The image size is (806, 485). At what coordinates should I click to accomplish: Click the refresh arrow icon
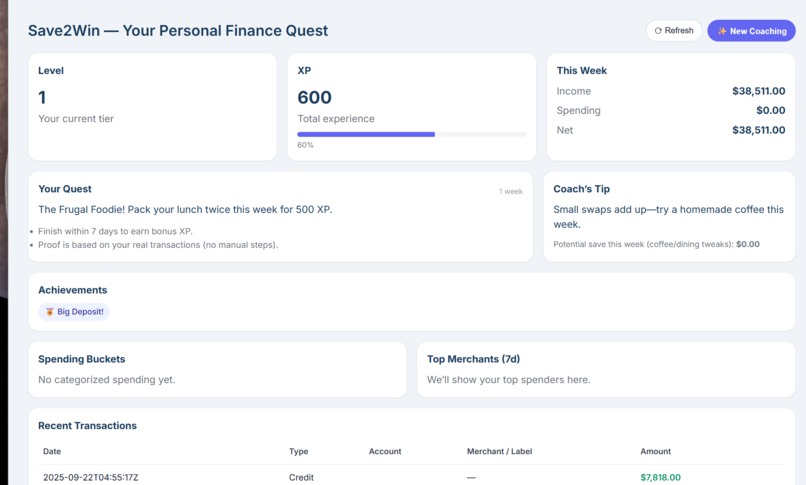[x=658, y=31]
